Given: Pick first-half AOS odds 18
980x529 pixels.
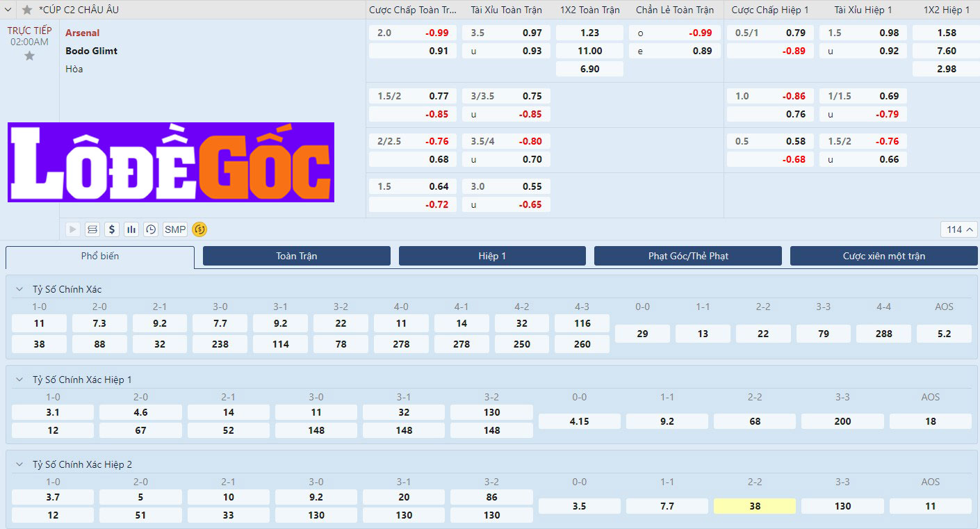Looking at the screenshot, I should pos(931,421).
